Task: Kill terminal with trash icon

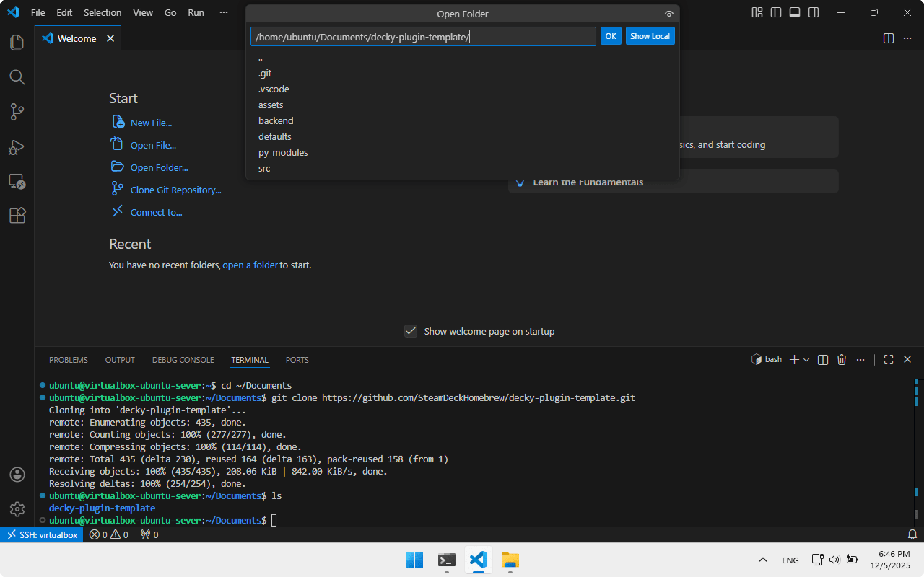Action: pyautogui.click(x=842, y=360)
